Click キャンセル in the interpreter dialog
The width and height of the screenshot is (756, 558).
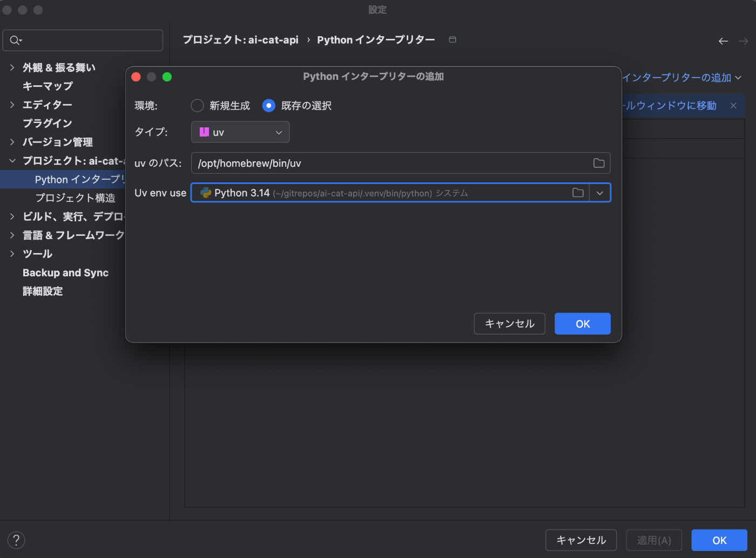(510, 324)
